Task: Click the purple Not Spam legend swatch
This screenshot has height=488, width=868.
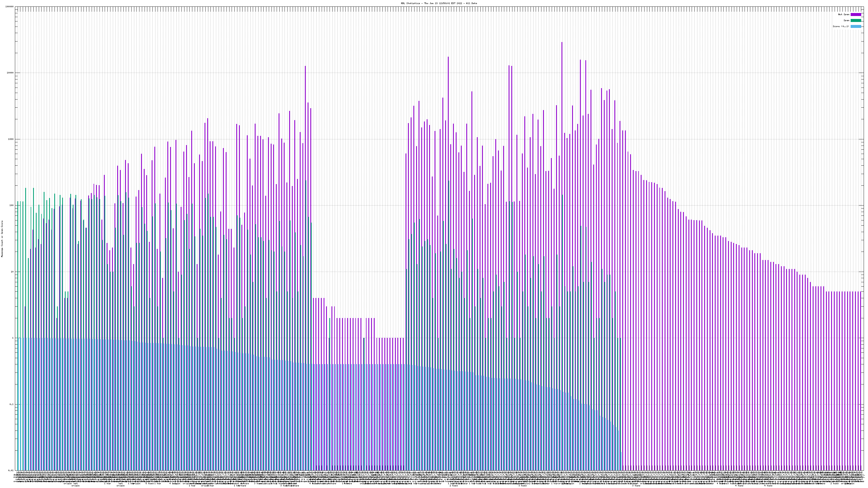Action: click(x=856, y=14)
